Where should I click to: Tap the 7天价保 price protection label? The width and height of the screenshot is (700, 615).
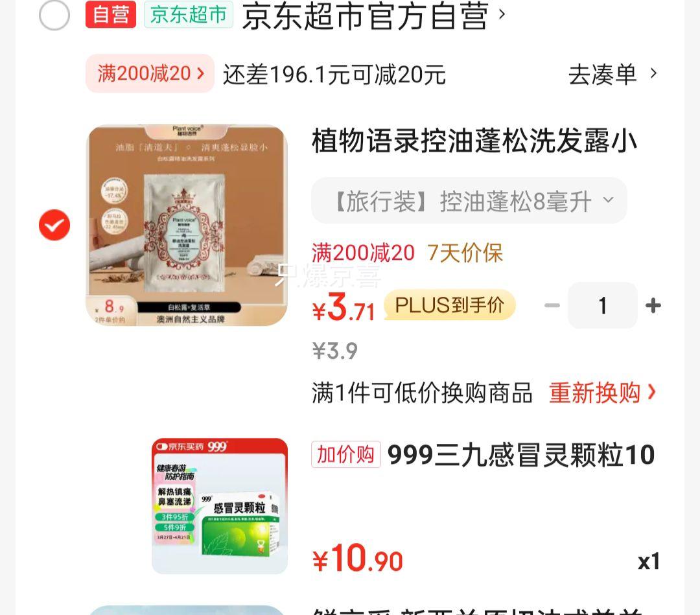[465, 253]
